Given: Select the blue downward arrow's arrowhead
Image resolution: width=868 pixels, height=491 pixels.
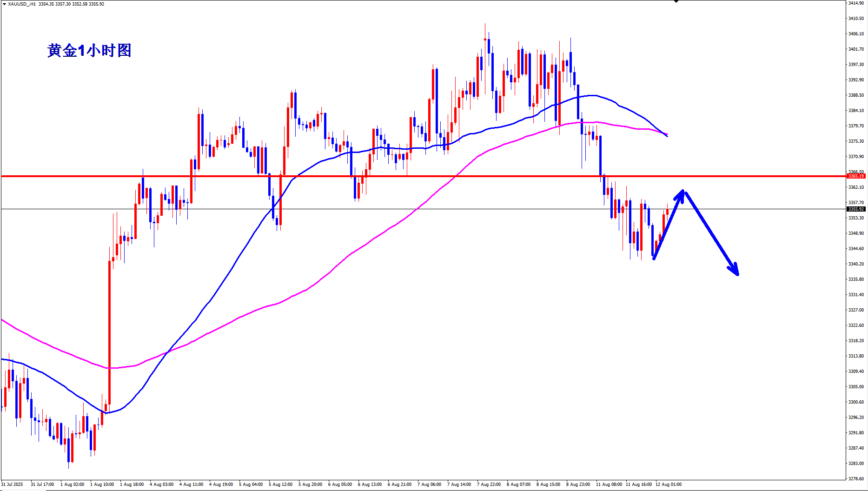Looking at the screenshot, I should [734, 269].
